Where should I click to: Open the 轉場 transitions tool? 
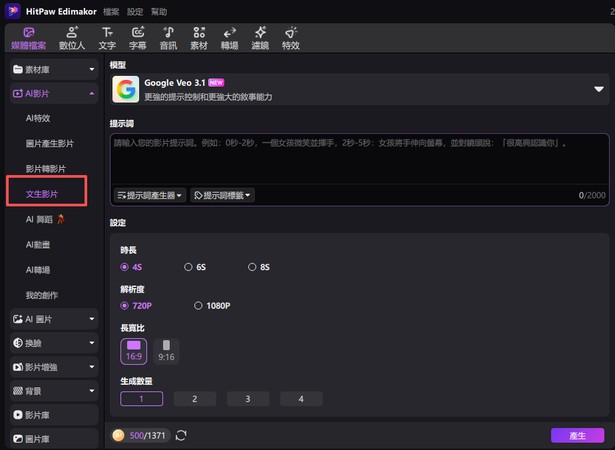tap(229, 38)
